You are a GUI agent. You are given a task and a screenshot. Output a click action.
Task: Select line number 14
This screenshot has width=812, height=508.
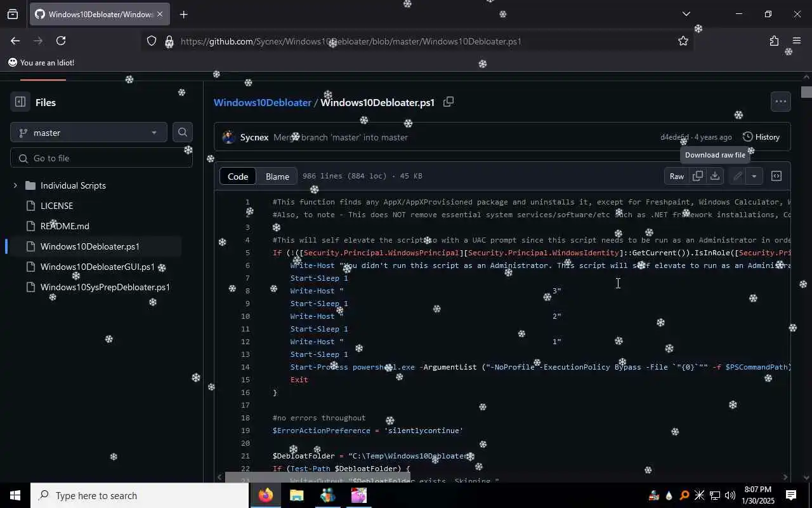tap(245, 367)
